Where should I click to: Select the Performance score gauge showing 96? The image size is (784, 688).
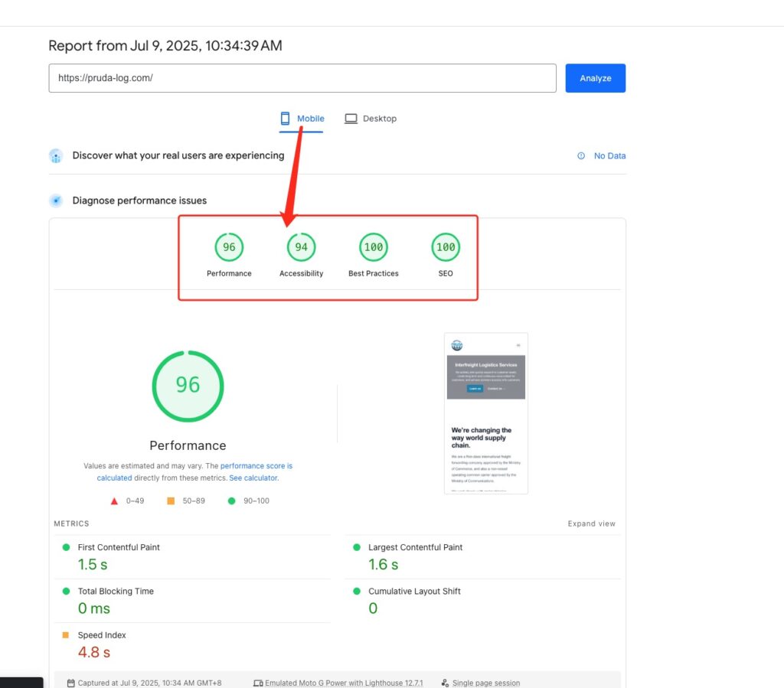pos(229,246)
